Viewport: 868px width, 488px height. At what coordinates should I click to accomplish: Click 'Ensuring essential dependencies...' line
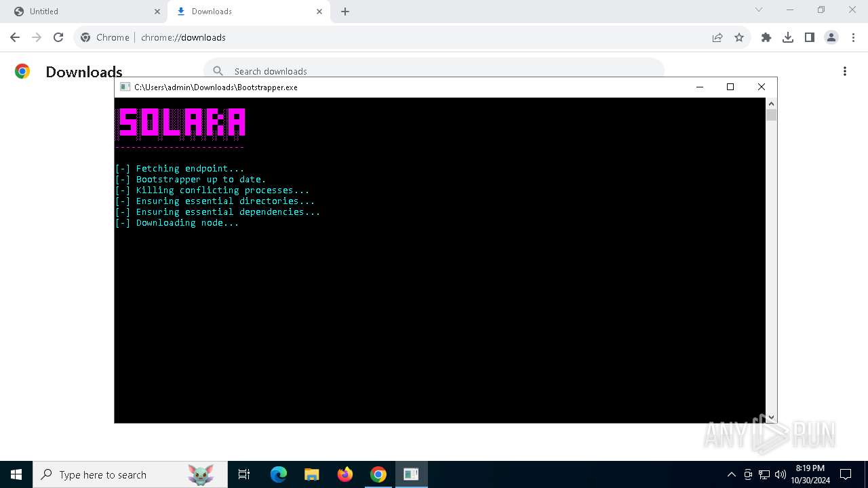pyautogui.click(x=218, y=212)
